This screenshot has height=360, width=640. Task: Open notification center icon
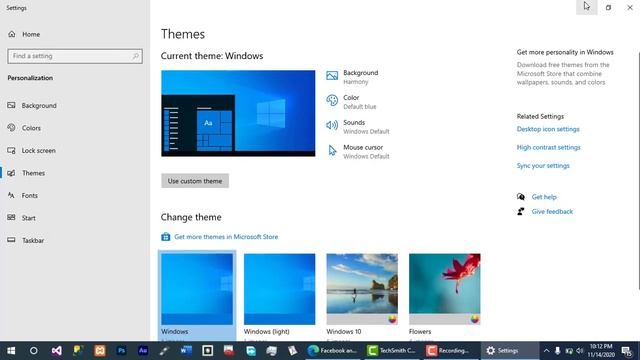[x=627, y=351]
